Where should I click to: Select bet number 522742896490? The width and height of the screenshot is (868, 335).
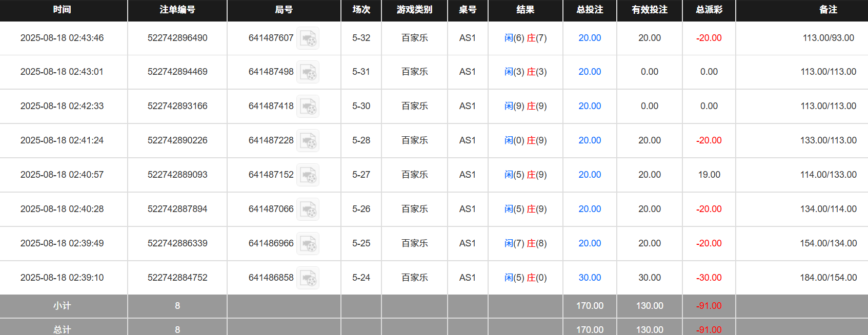[177, 38]
